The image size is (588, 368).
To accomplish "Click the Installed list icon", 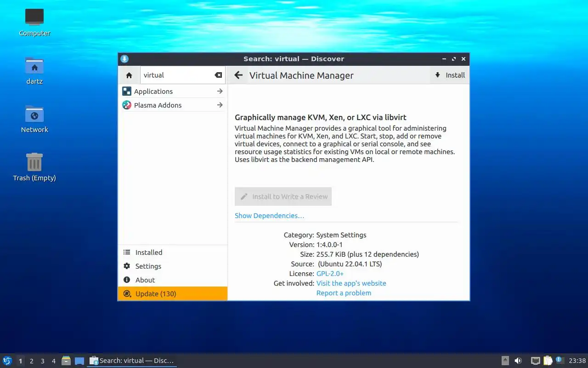I will (127, 253).
